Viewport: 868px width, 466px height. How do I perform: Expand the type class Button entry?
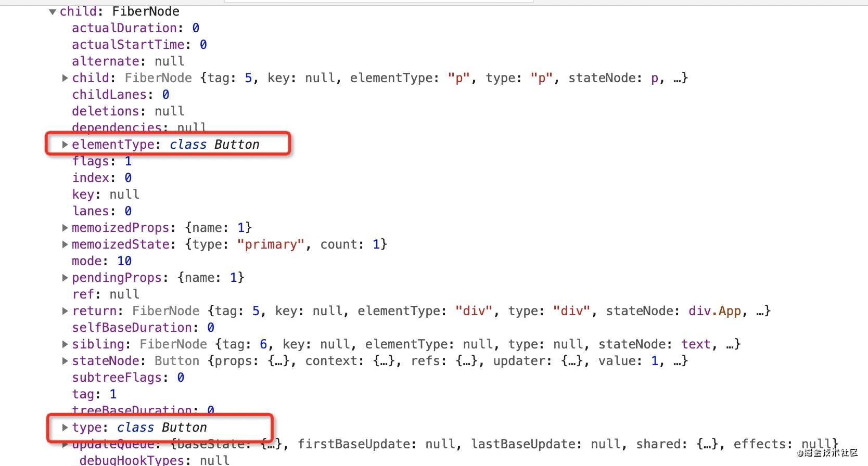(x=65, y=428)
